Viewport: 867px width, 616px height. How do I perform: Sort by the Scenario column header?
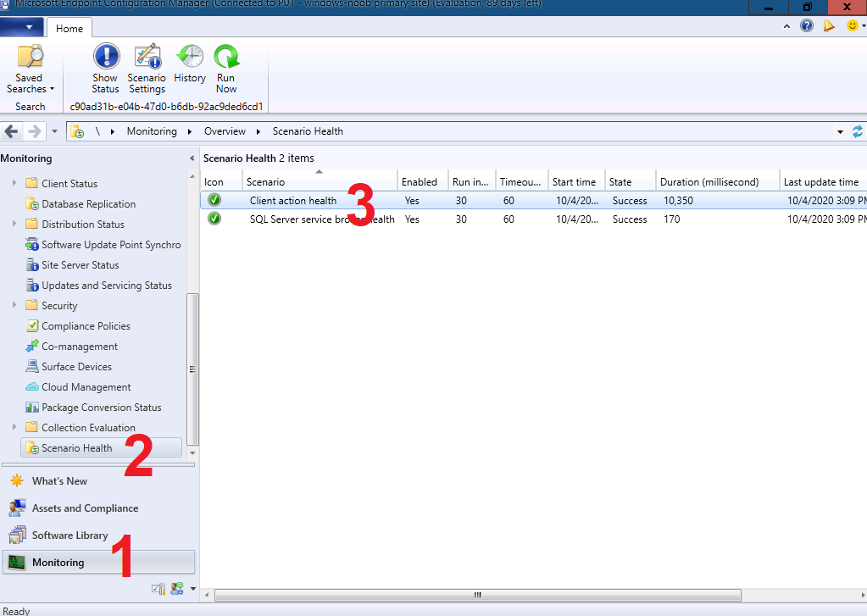pyautogui.click(x=320, y=182)
